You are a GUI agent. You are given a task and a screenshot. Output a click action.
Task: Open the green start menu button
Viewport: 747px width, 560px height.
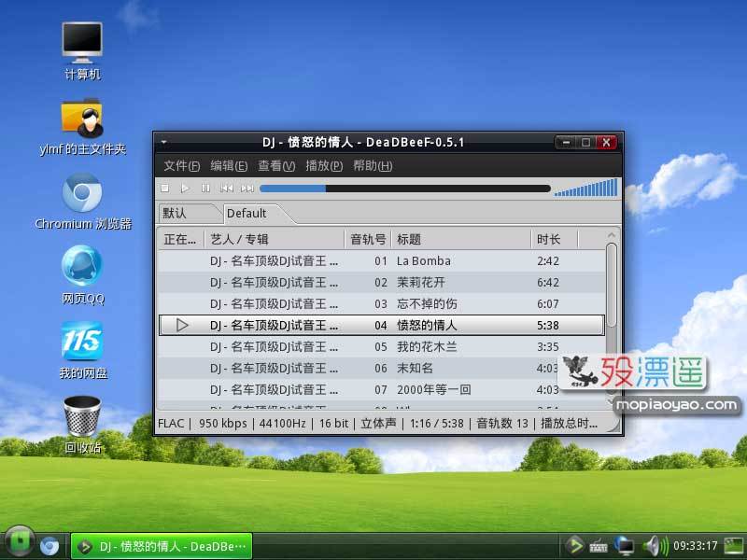coord(20,542)
